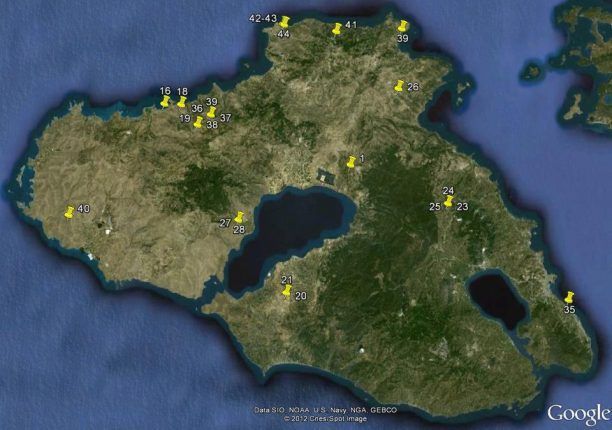Select the pushpin labeled 20 and 21
612x430 pixels.
pos(287,291)
